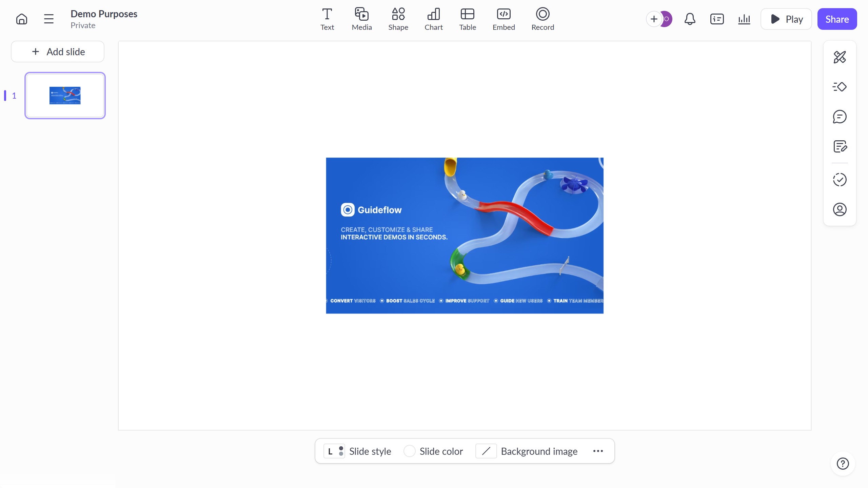Click the Home icon
This screenshot has width=868, height=488.
(x=22, y=19)
